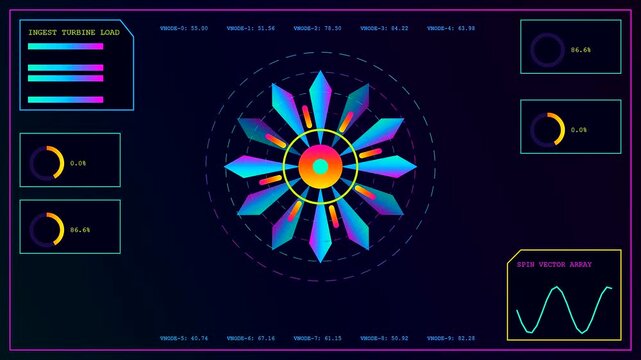Click the 86.6% ring gauge in left column
The height and width of the screenshot is (360, 641).
pyautogui.click(x=47, y=230)
